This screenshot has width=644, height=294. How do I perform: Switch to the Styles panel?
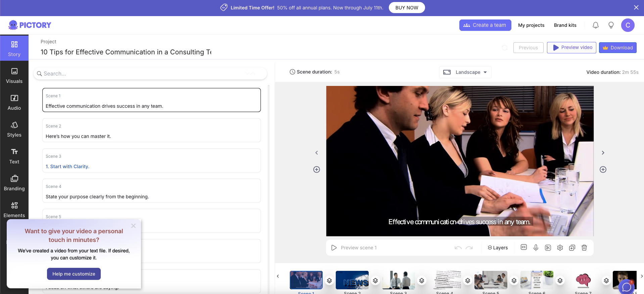(14, 129)
